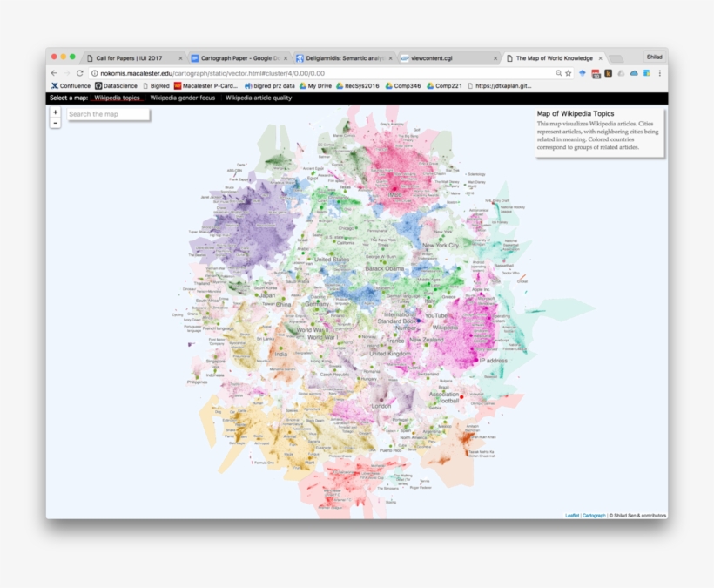
Task: Click the blue diamond extension icon
Action: point(583,73)
